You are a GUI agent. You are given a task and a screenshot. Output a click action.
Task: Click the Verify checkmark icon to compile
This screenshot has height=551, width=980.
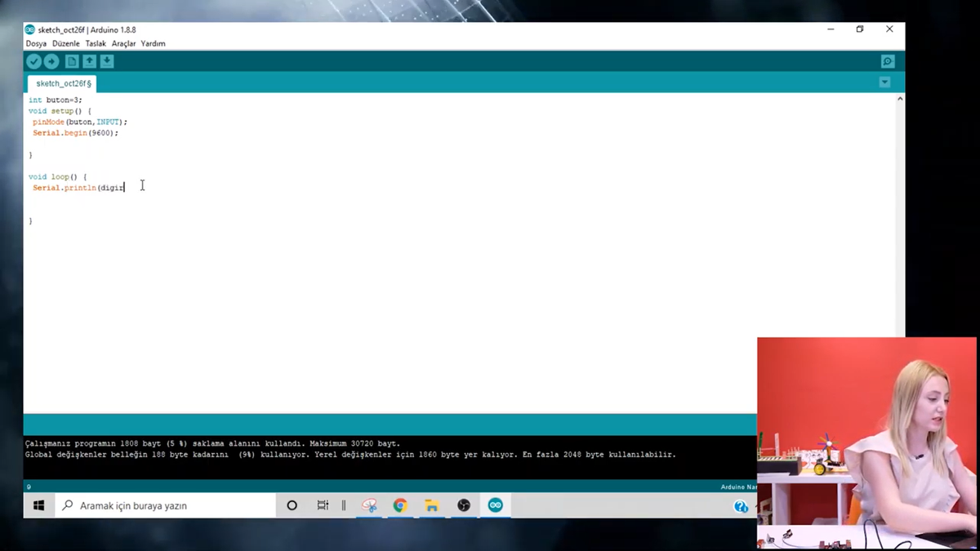pos(33,60)
